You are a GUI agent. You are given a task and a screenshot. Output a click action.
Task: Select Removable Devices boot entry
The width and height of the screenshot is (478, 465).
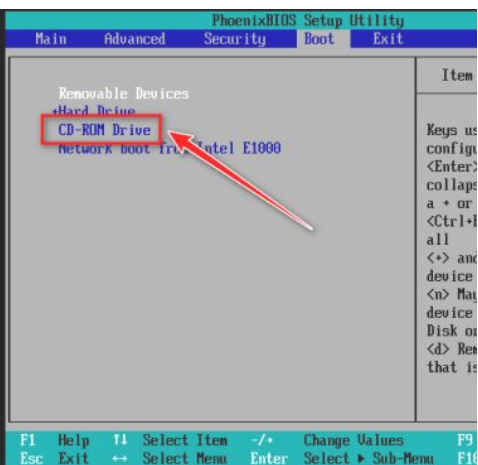pos(124,94)
